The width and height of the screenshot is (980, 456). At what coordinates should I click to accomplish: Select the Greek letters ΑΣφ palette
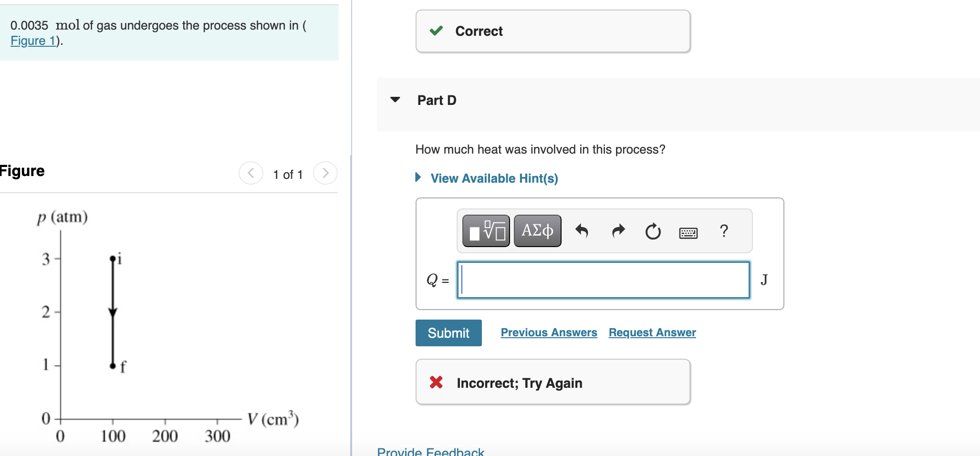pos(537,231)
